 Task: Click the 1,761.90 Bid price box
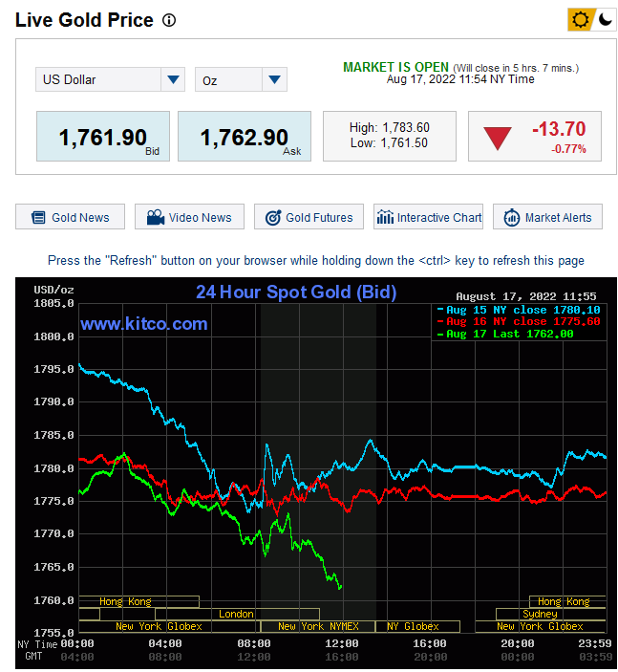tap(103, 137)
